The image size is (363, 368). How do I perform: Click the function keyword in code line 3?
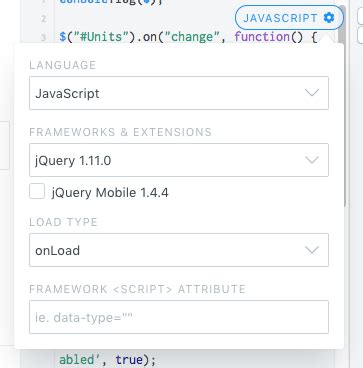coord(262,37)
